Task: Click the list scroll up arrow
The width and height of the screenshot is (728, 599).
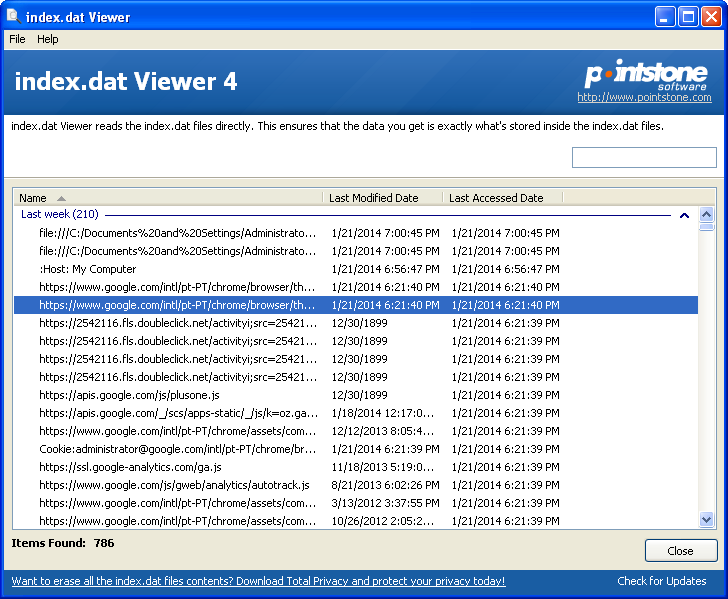Action: pyautogui.click(x=706, y=215)
